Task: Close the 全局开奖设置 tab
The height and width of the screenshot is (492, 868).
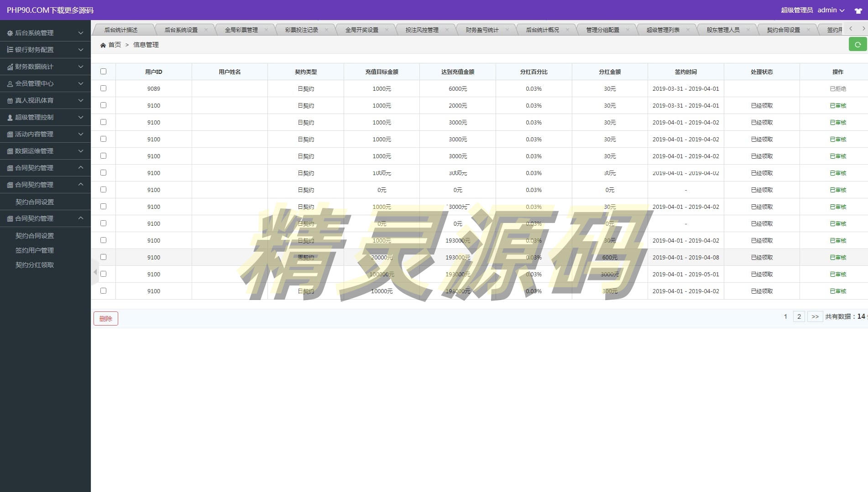Action: pos(387,30)
